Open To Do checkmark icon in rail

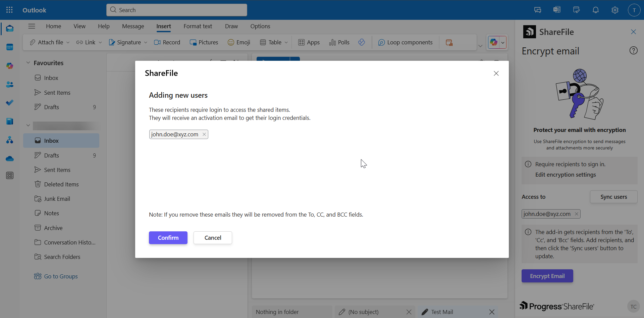10,103
